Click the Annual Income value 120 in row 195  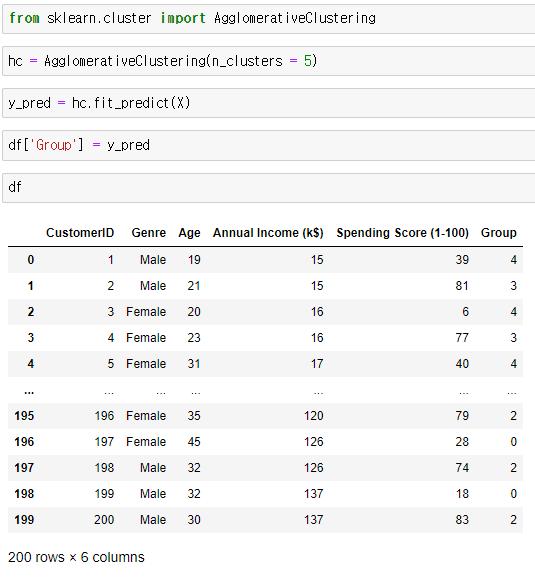click(313, 416)
